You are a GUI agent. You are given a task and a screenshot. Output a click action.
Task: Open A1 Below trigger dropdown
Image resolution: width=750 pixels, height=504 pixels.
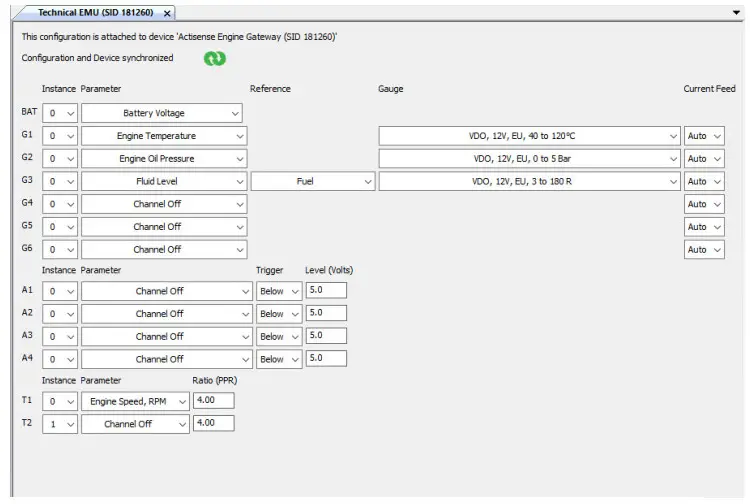(x=279, y=291)
